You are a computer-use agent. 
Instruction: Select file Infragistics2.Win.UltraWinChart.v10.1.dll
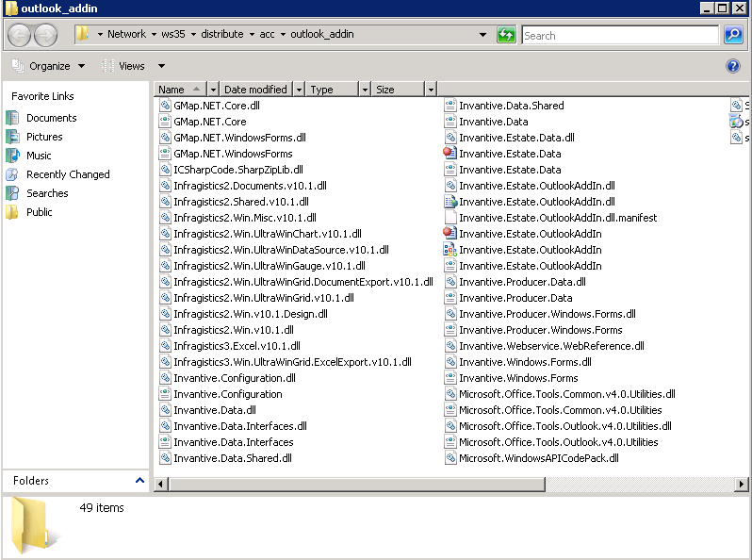coord(267,234)
